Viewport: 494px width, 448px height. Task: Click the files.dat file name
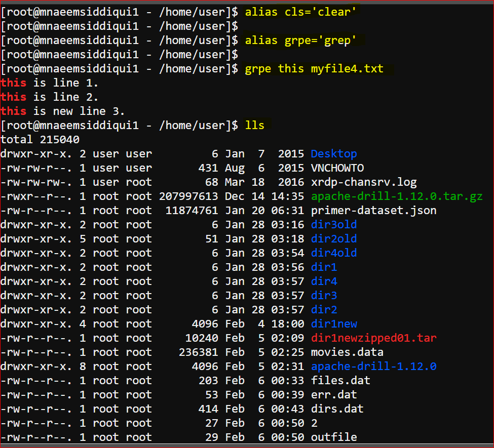(340, 380)
